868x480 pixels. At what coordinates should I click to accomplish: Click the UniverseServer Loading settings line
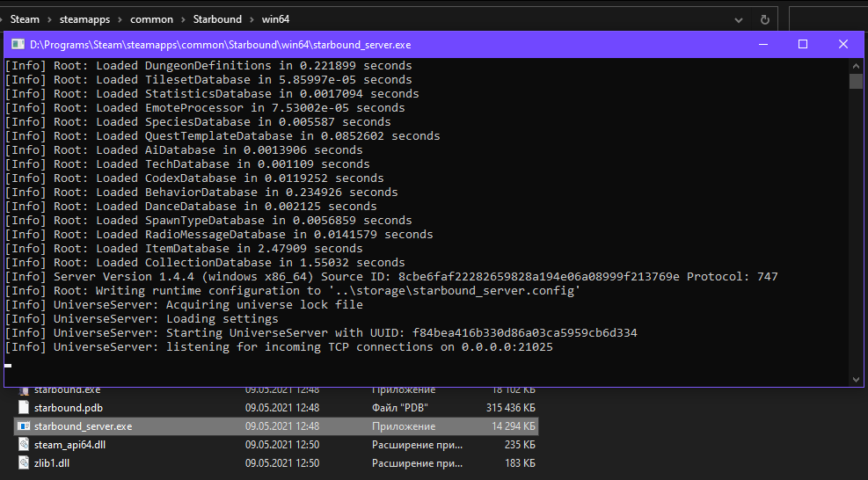[x=142, y=319]
